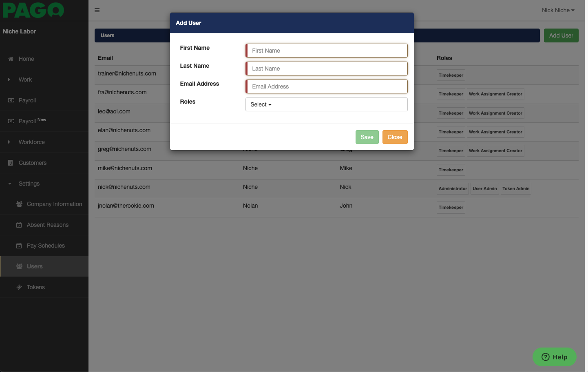This screenshot has height=372, width=588.
Task: Click the Payroll money icon
Action: 11,100
